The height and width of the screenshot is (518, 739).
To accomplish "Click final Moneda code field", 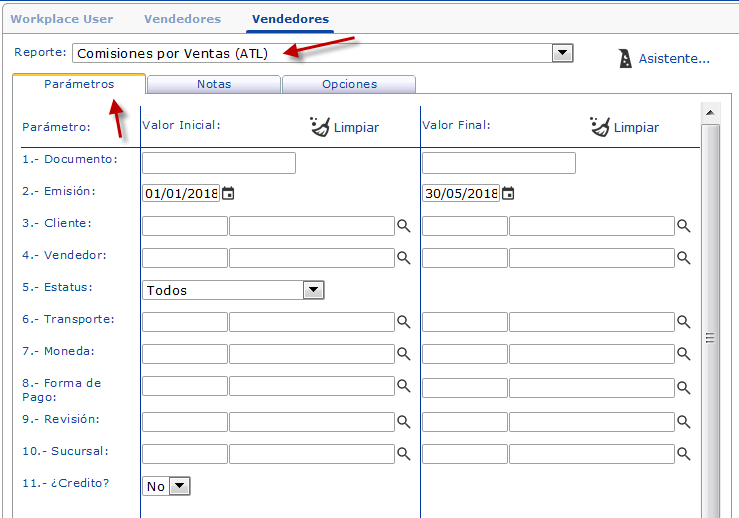I will pyautogui.click(x=465, y=354).
